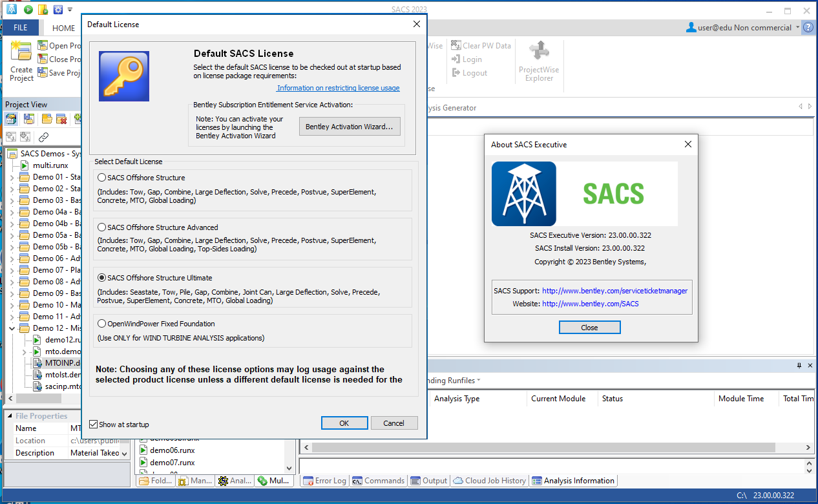Click the Status column header
The image size is (818, 504).
(x=613, y=399)
